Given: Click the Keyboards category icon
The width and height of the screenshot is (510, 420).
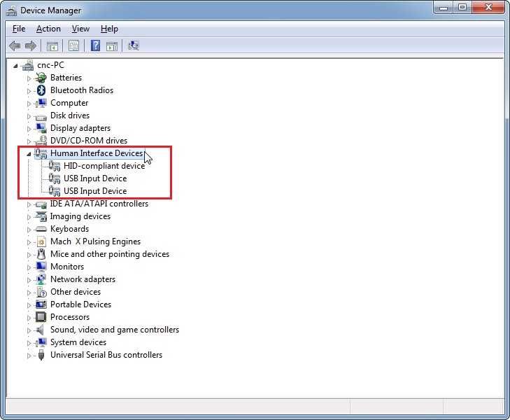Looking at the screenshot, I should point(41,229).
